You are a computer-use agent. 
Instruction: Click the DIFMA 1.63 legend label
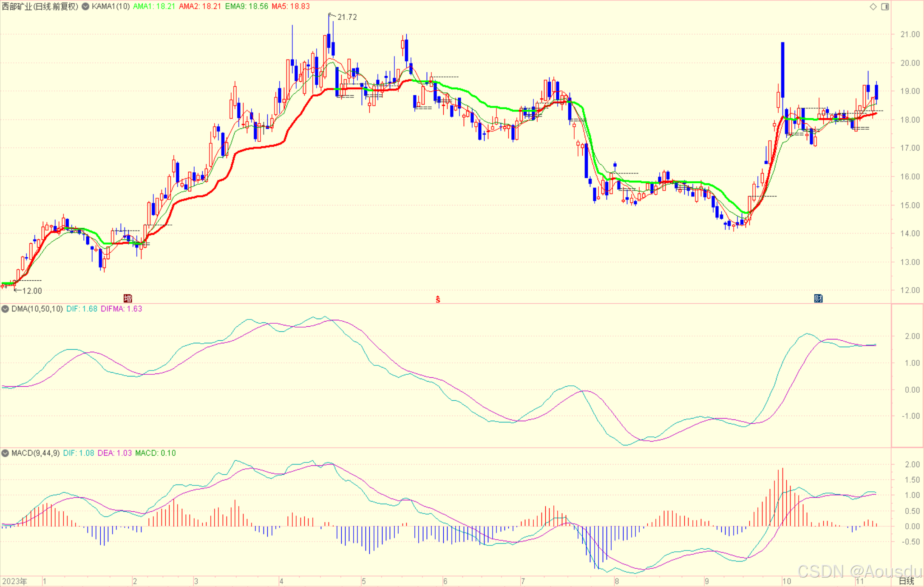[x=121, y=309]
